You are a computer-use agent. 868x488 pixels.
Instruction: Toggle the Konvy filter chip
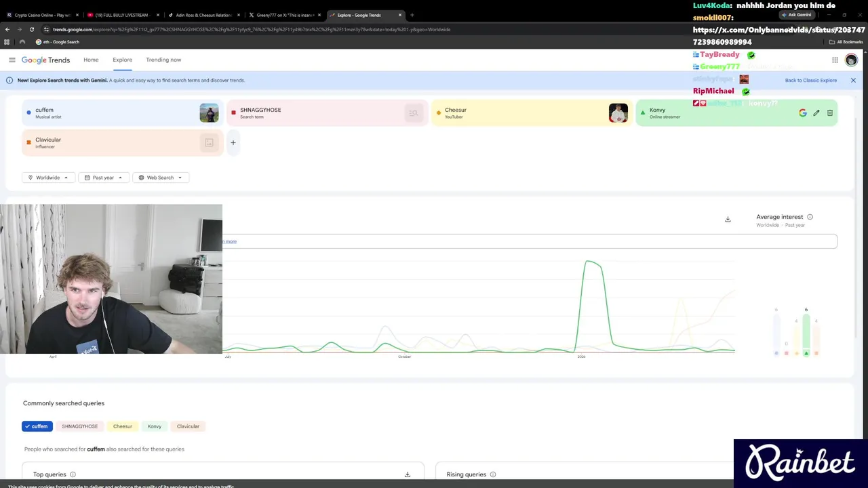point(155,426)
